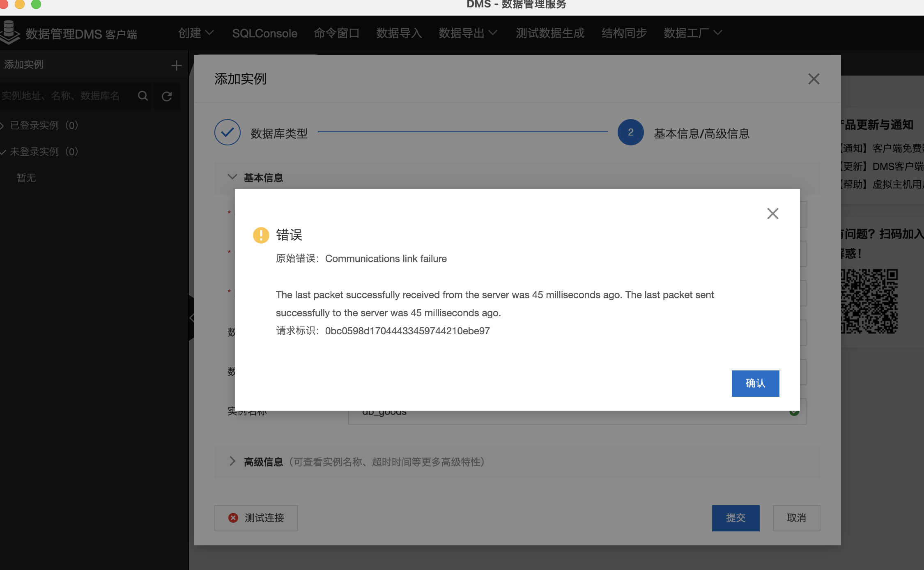Click the sidebar collapse handle arrow

point(191,317)
